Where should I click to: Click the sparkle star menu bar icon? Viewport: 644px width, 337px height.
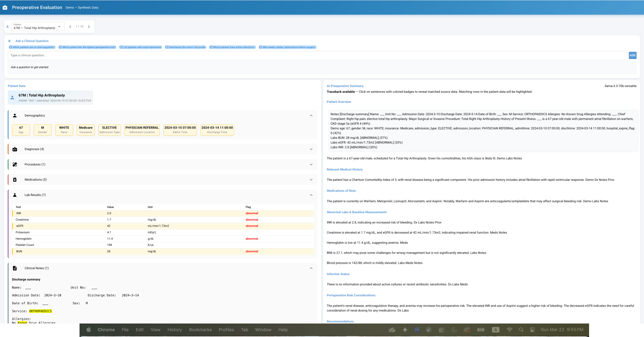pos(405,330)
